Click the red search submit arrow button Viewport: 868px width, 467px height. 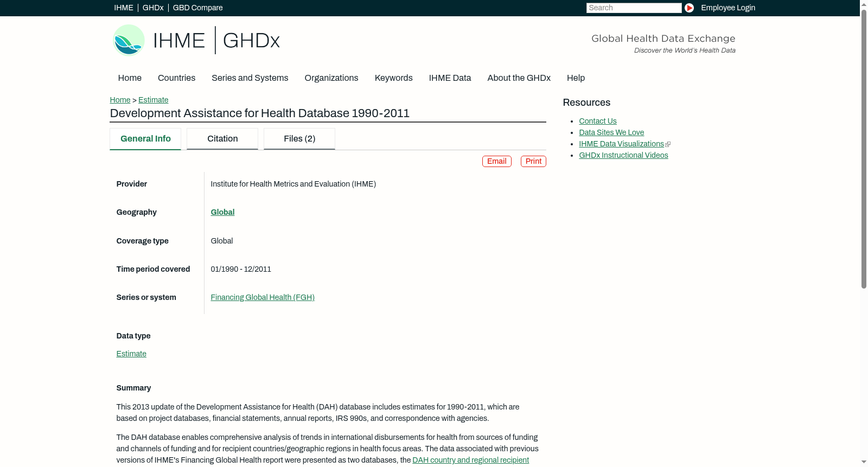tap(689, 8)
